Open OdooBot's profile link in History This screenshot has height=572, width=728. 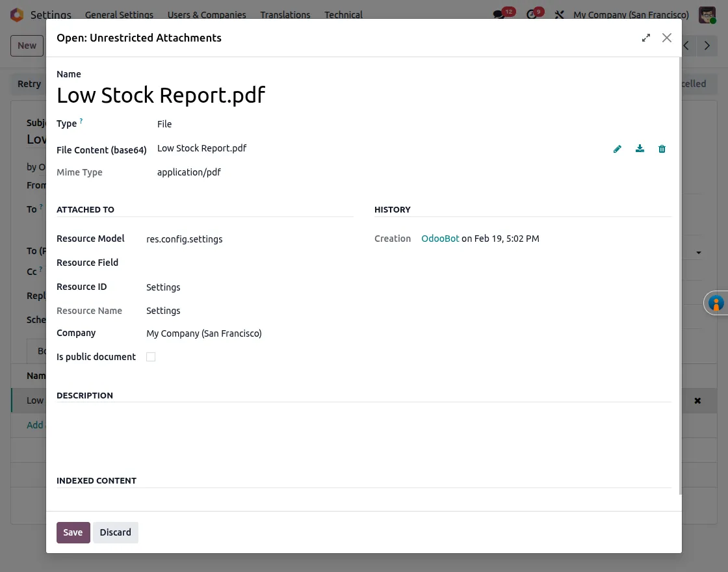coord(440,239)
